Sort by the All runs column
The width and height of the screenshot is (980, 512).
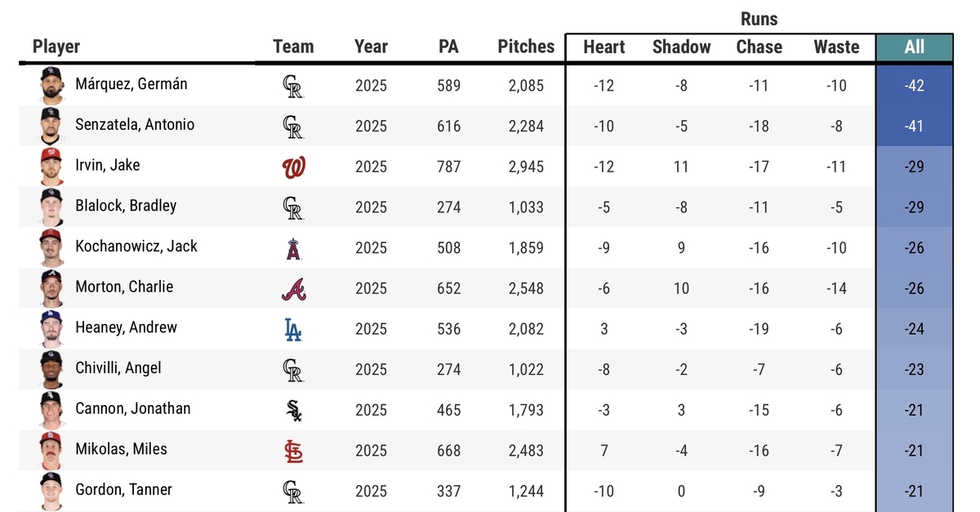[914, 47]
